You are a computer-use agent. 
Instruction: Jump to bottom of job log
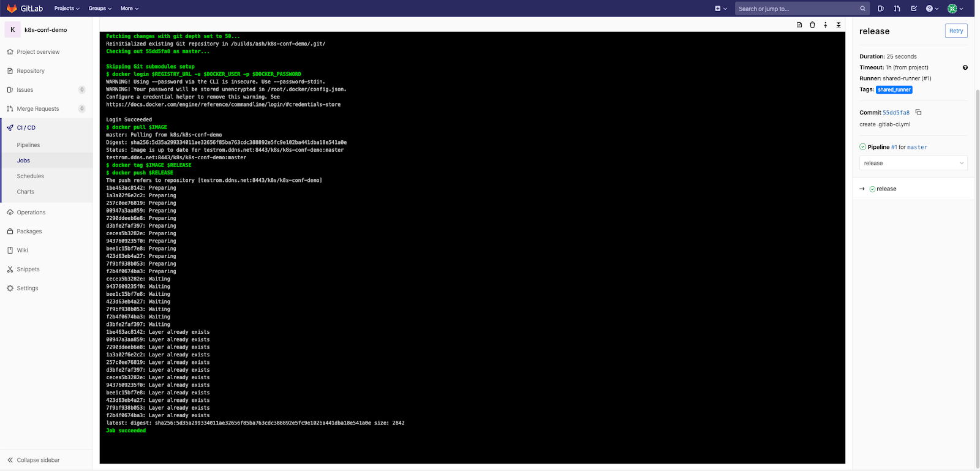839,25
